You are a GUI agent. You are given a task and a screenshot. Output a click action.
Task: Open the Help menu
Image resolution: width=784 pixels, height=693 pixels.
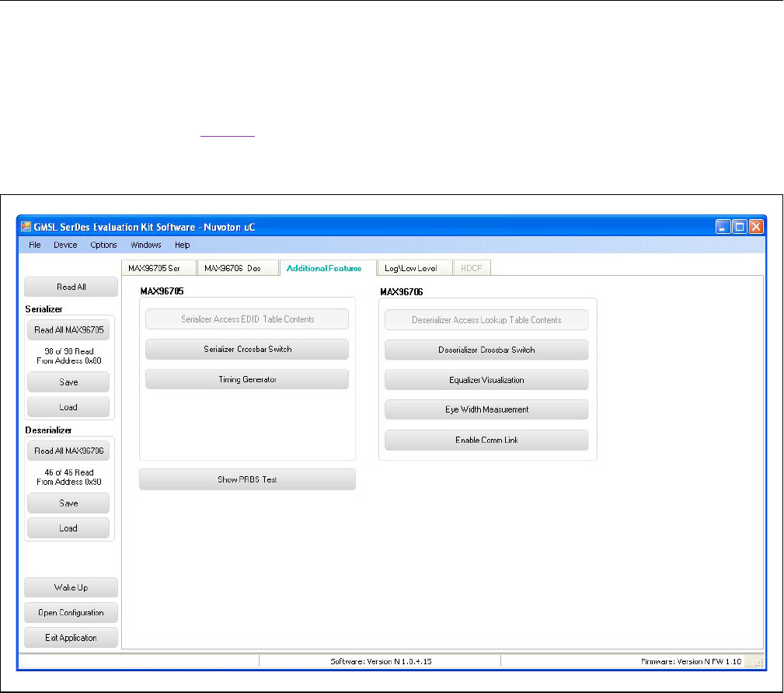(182, 245)
